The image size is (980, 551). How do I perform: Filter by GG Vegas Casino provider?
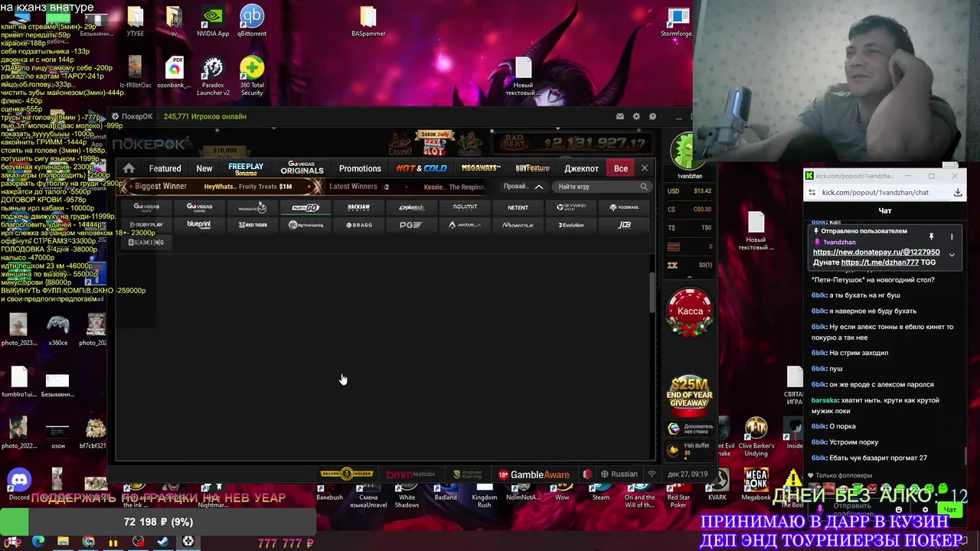199,207
